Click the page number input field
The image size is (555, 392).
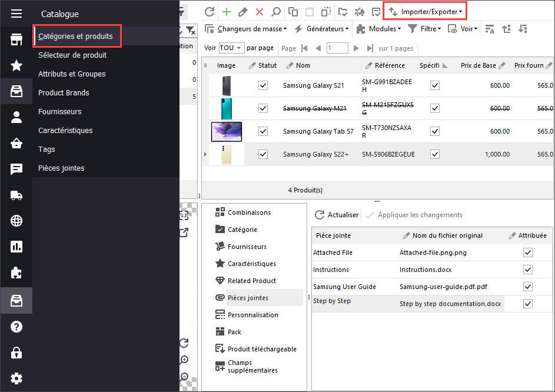click(x=337, y=48)
